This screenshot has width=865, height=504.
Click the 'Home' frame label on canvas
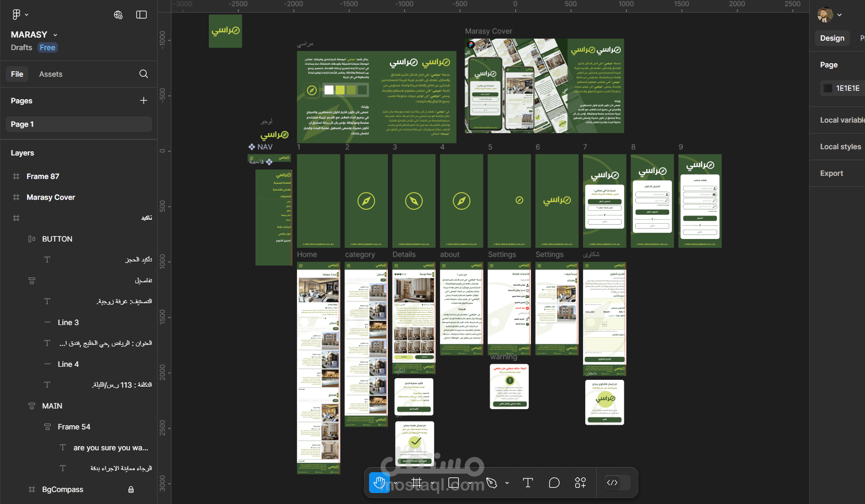click(307, 255)
